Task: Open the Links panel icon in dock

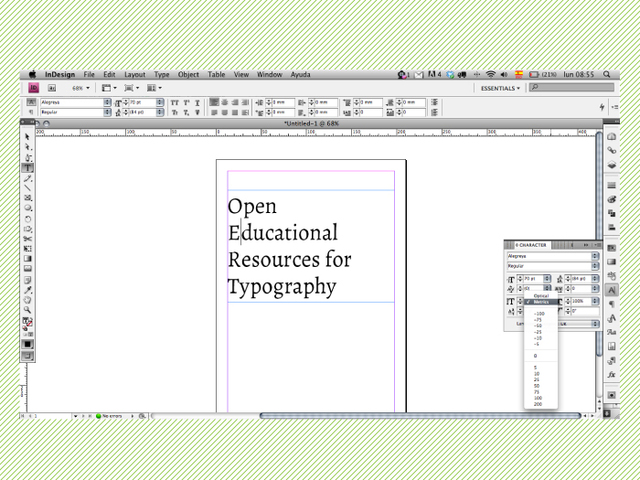Action: pos(611,151)
